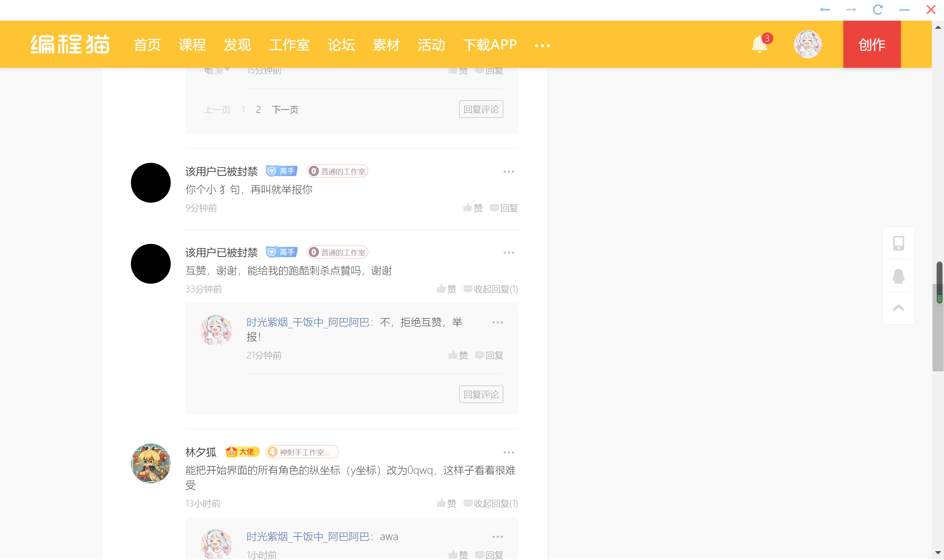Go to comment page 1
Image resolution: width=944 pixels, height=560 pixels.
click(243, 109)
